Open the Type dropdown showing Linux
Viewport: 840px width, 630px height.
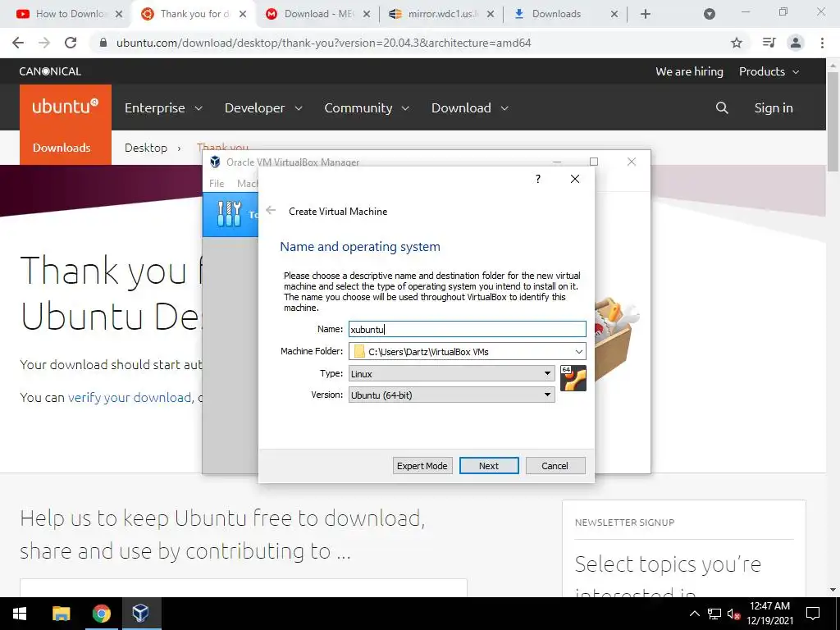click(451, 373)
